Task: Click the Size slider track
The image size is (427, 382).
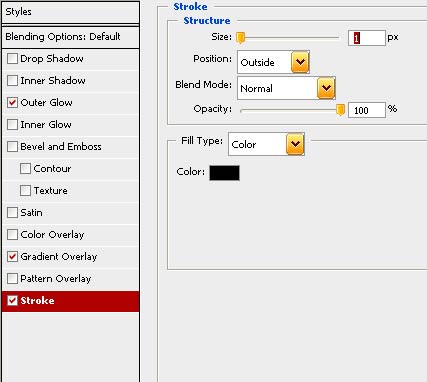Action: click(x=289, y=38)
